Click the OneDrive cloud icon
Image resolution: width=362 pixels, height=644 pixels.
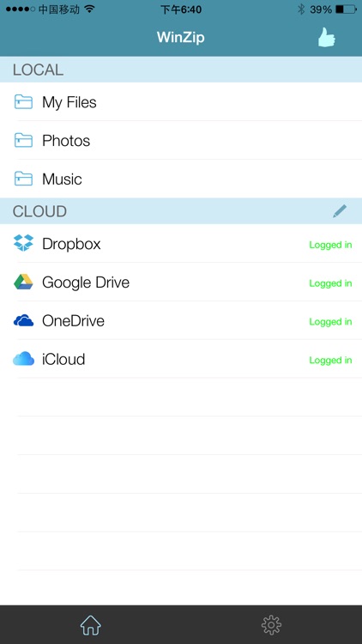coord(23,320)
